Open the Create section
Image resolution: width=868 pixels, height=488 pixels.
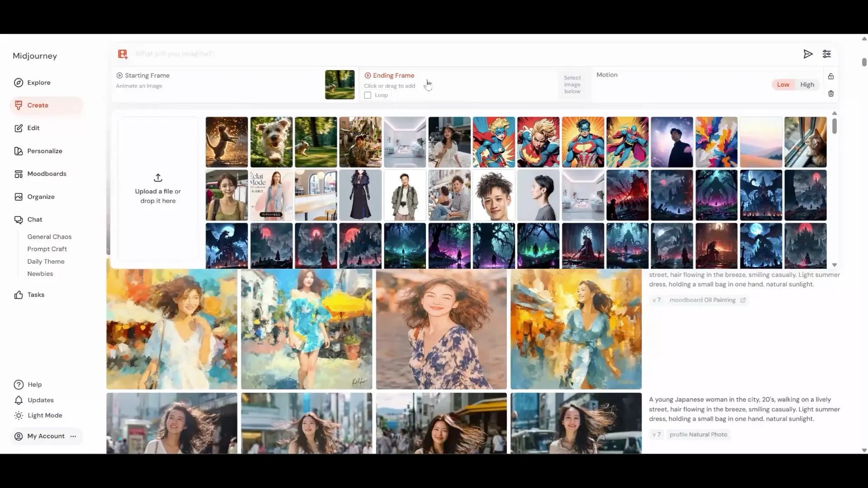tap(38, 105)
